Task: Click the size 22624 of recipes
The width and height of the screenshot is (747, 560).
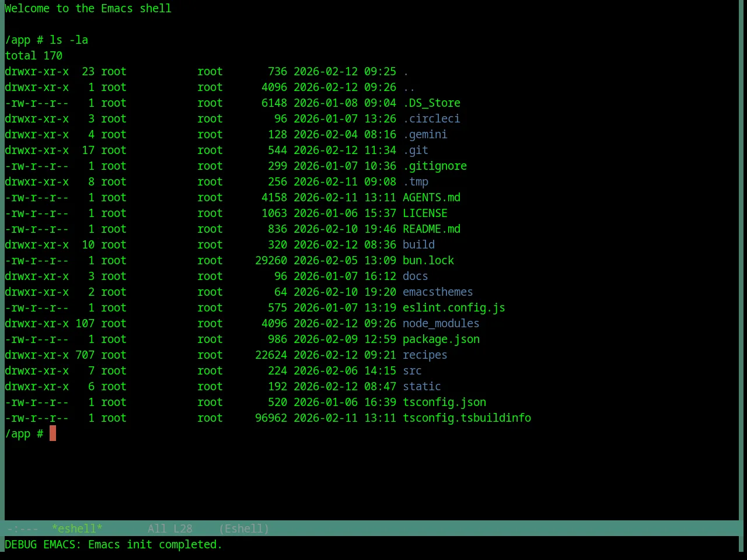Action: [271, 355]
